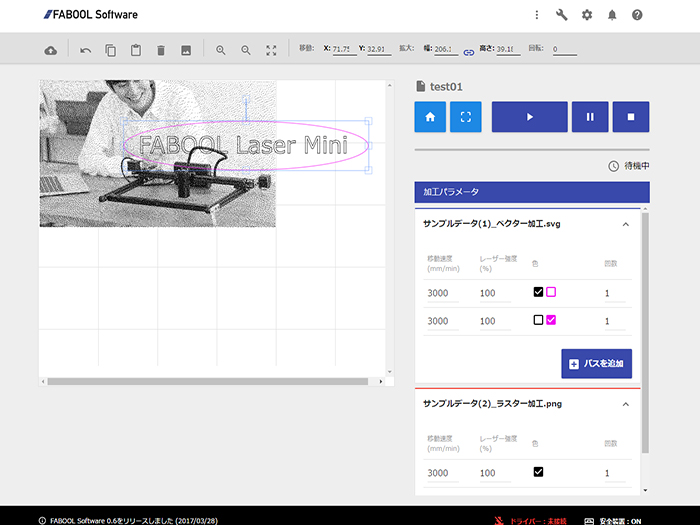The height and width of the screenshot is (525, 700).
Task: Open the three-dot more options menu
Action: click(x=537, y=15)
